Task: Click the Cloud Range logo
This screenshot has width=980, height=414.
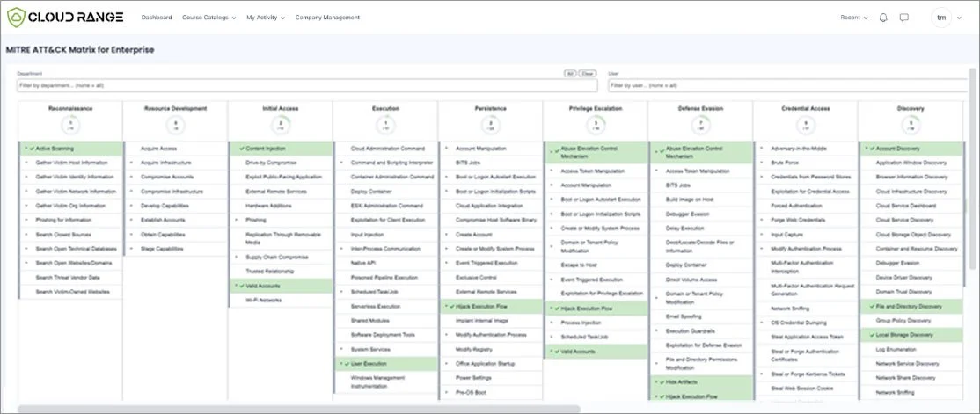Action: coord(65,18)
